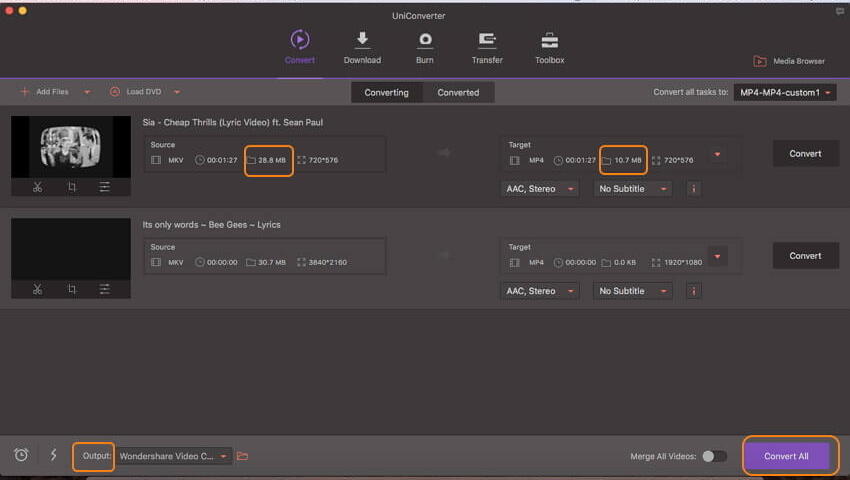Click the Convert All button
The width and height of the screenshot is (850, 480).
787,456
